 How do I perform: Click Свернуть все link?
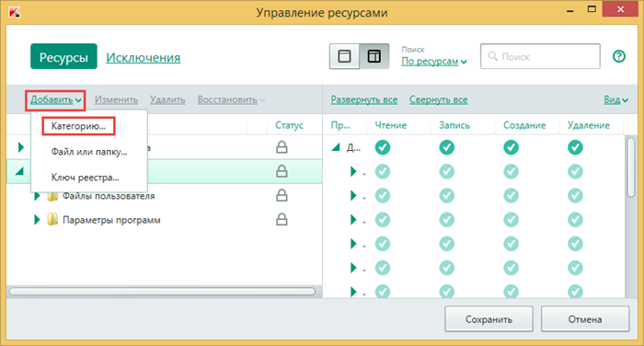point(438,100)
